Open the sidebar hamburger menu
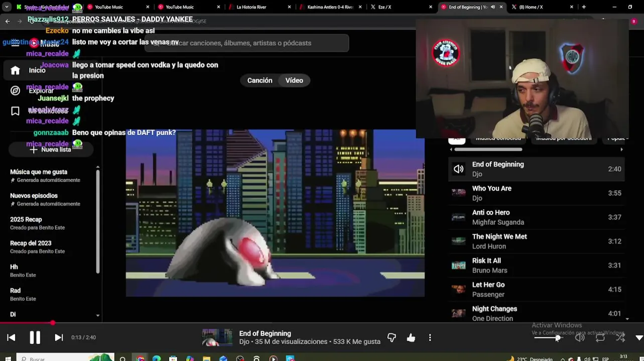Image resolution: width=644 pixels, height=361 pixels. click(15, 43)
